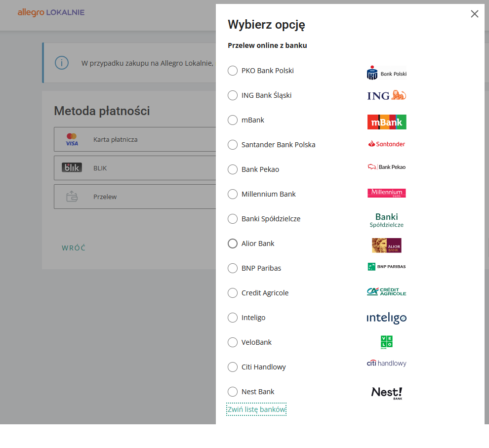Click the PKO Bank Polski logo
The image size is (489, 448).
tap(387, 73)
